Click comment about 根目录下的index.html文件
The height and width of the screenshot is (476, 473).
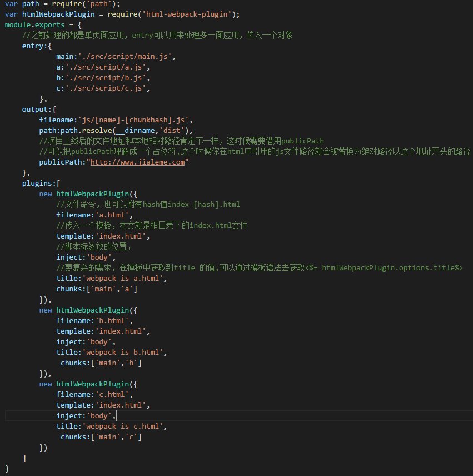[x=152, y=226]
